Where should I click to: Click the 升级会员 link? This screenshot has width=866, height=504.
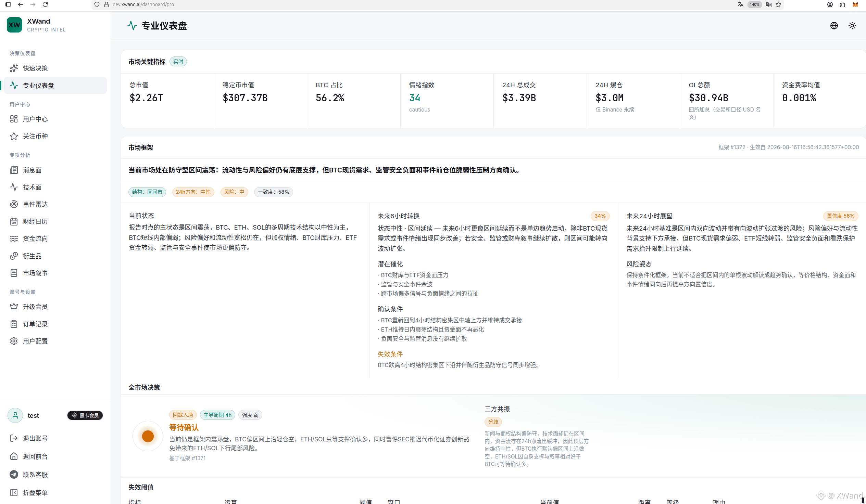pyautogui.click(x=55, y=307)
